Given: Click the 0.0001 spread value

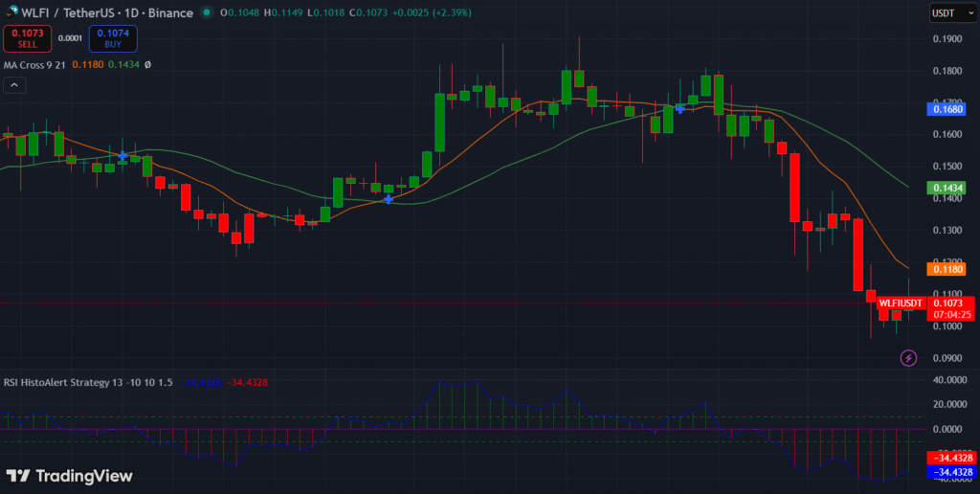Looking at the screenshot, I should click(x=70, y=38).
